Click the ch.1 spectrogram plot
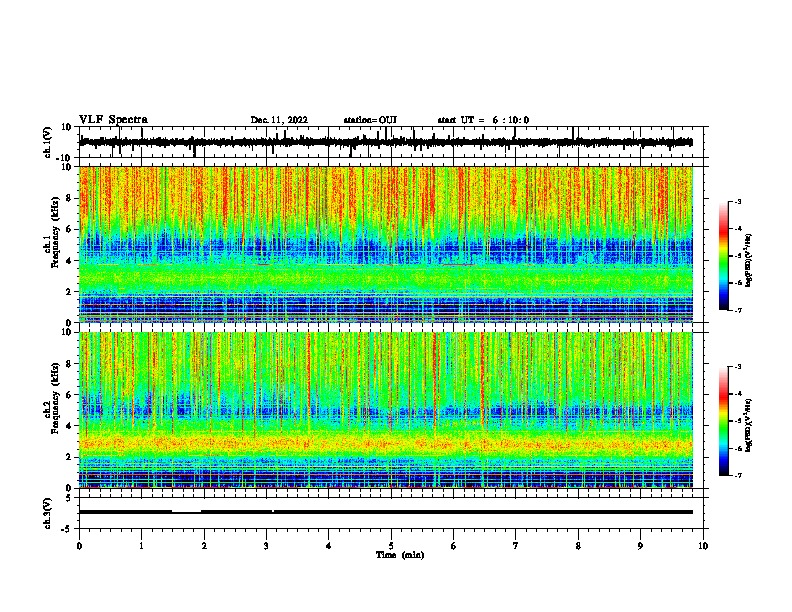Image resolution: width=792 pixels, height=612 pixels. tap(386, 244)
